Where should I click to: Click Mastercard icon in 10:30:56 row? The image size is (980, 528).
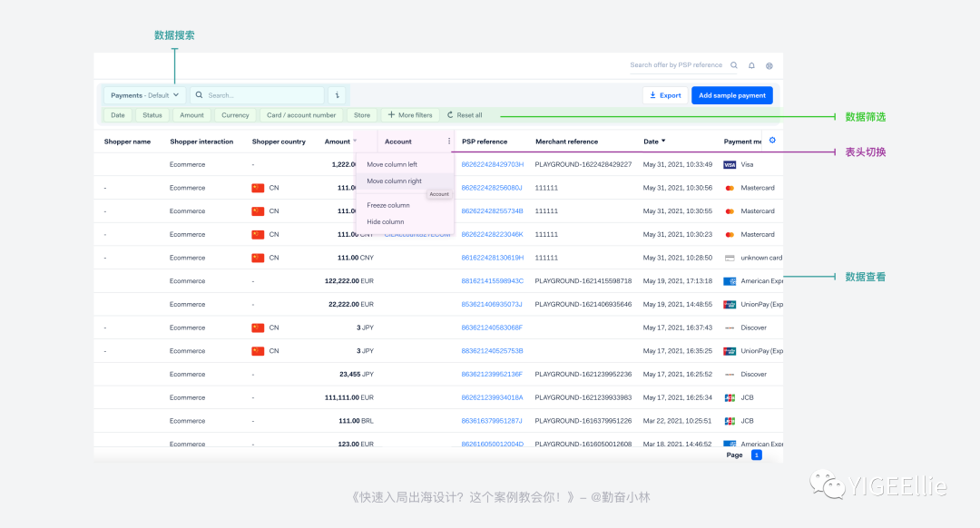tap(730, 188)
